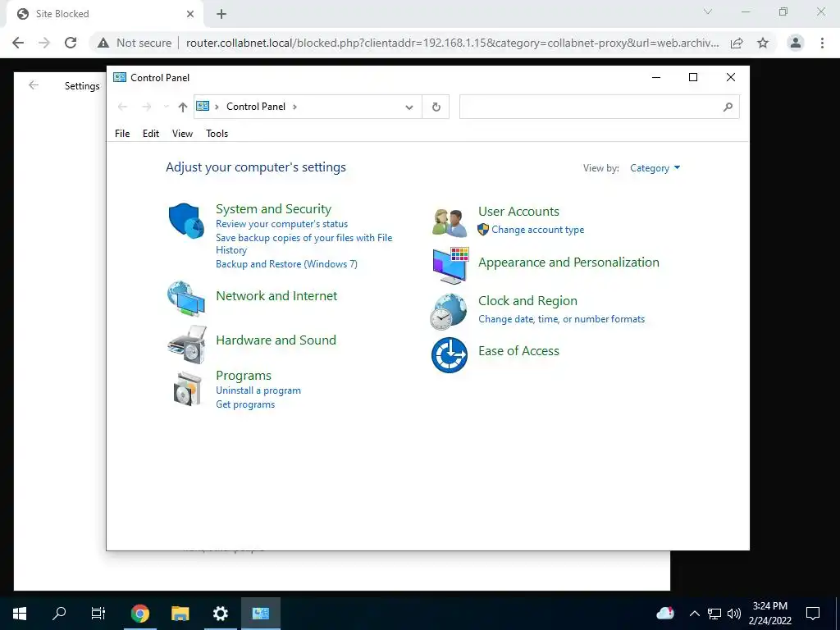Close the Site Blocked tab
The height and width of the screenshot is (630, 840).
pos(190,14)
